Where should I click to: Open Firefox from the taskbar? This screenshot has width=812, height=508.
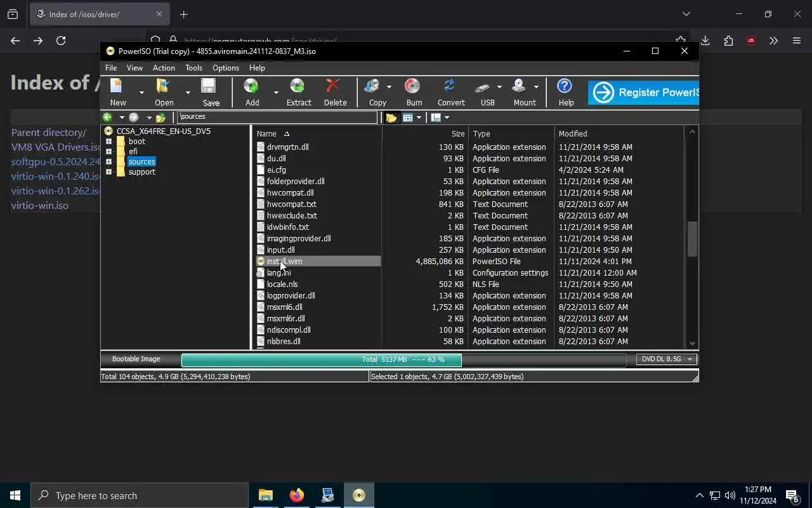tap(297, 495)
